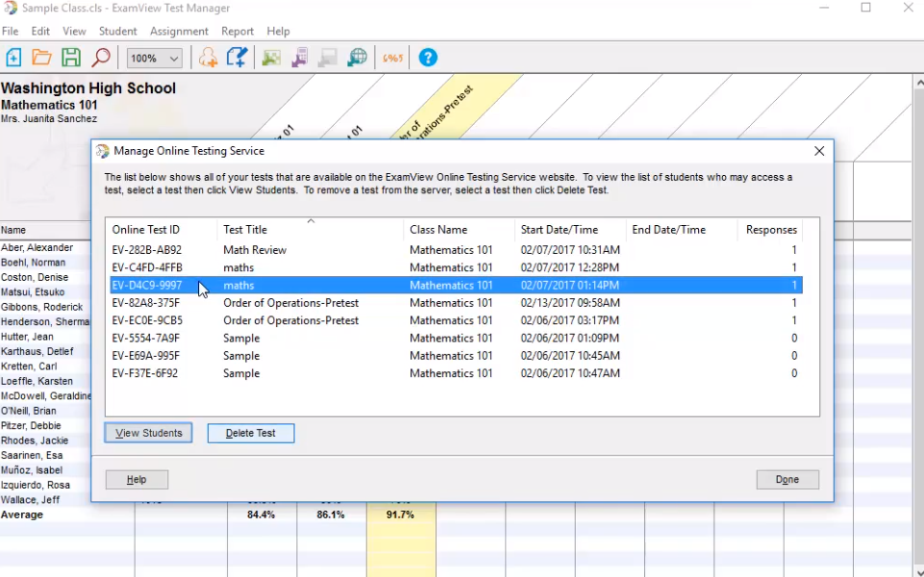Open an existing class file
The image size is (924, 577).
[x=41, y=58]
